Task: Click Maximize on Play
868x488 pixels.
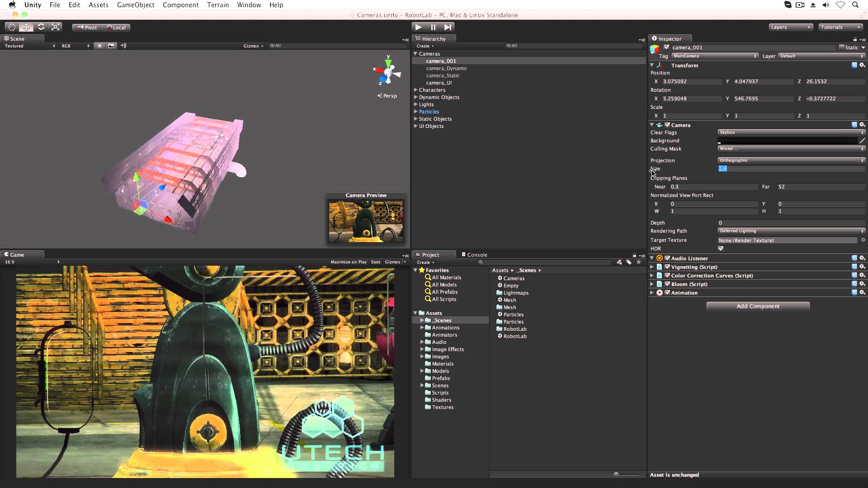Action: 349,262
